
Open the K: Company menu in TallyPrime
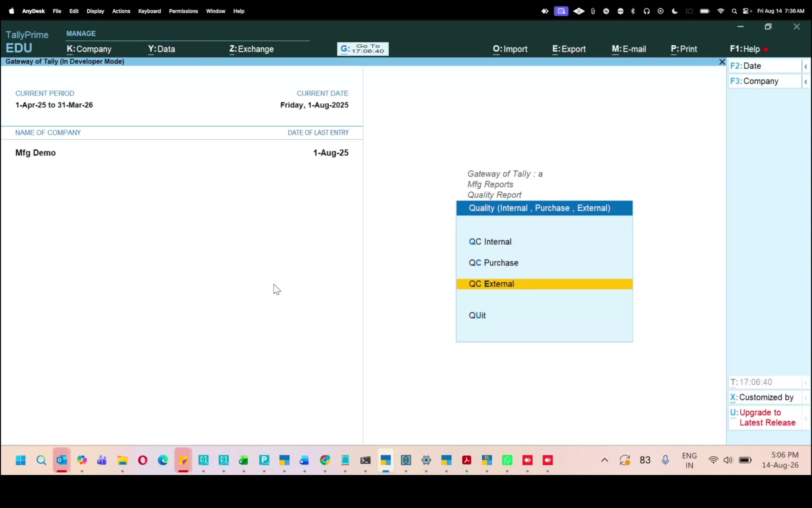click(89, 49)
